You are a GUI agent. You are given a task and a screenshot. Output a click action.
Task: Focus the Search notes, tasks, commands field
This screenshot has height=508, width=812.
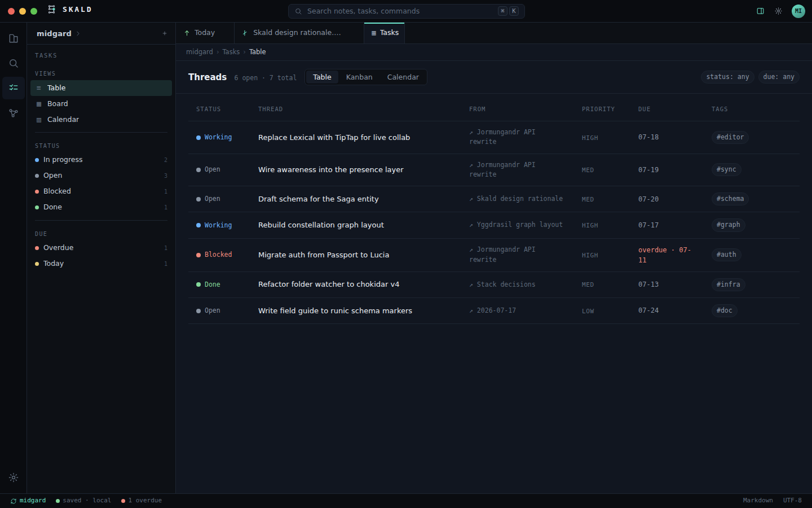point(406,11)
